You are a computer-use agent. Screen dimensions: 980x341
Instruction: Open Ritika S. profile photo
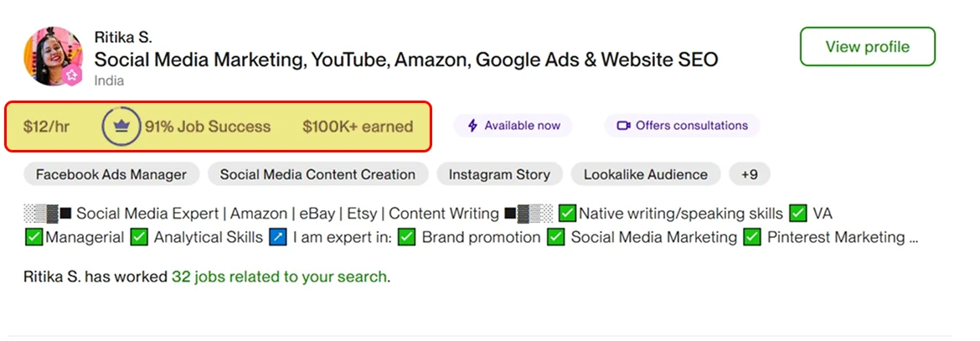(51, 54)
